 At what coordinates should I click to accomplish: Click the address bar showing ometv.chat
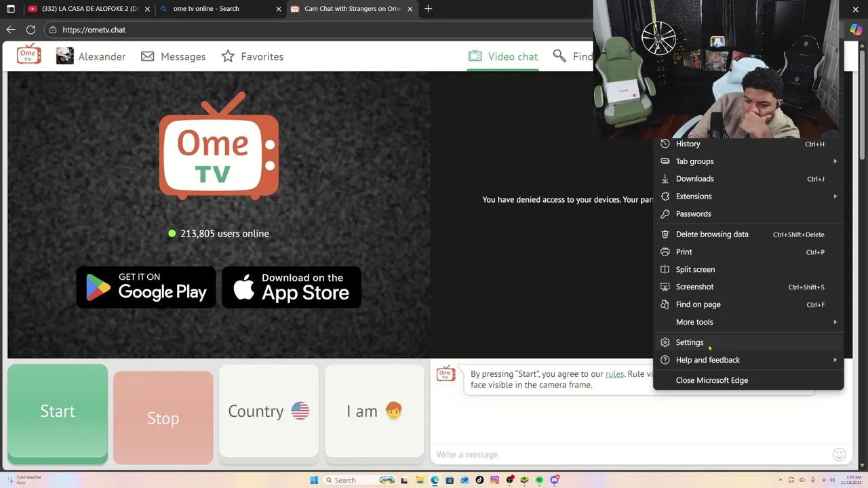pos(319,30)
